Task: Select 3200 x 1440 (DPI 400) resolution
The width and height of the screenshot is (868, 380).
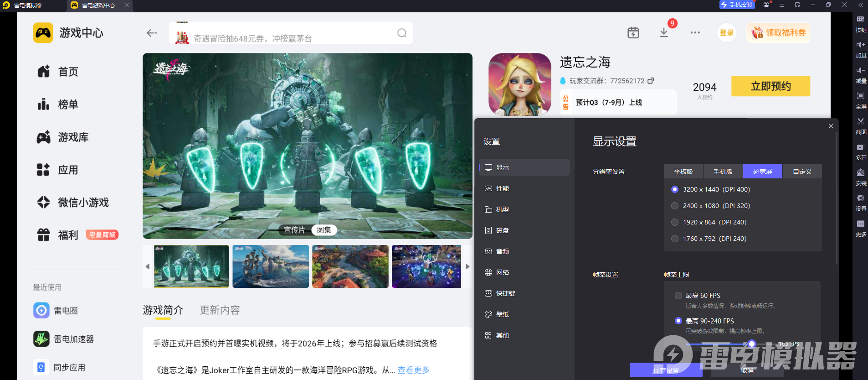Action: pos(675,189)
